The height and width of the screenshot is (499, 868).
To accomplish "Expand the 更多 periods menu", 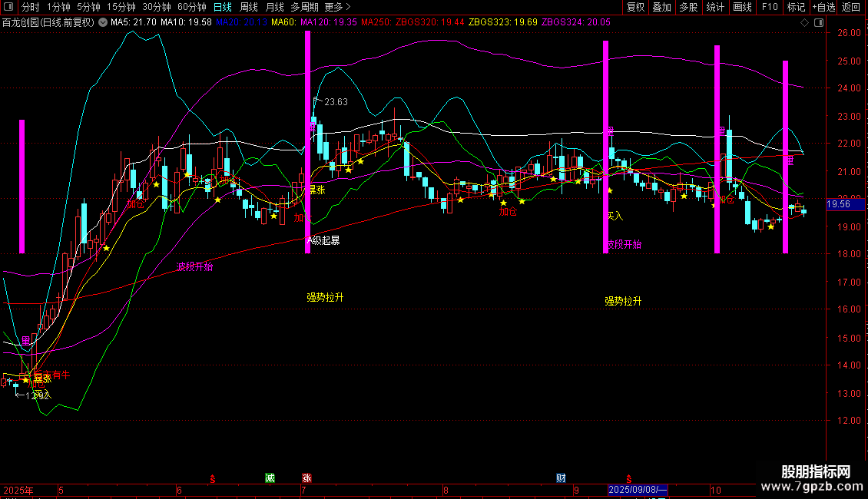I will click(x=337, y=7).
